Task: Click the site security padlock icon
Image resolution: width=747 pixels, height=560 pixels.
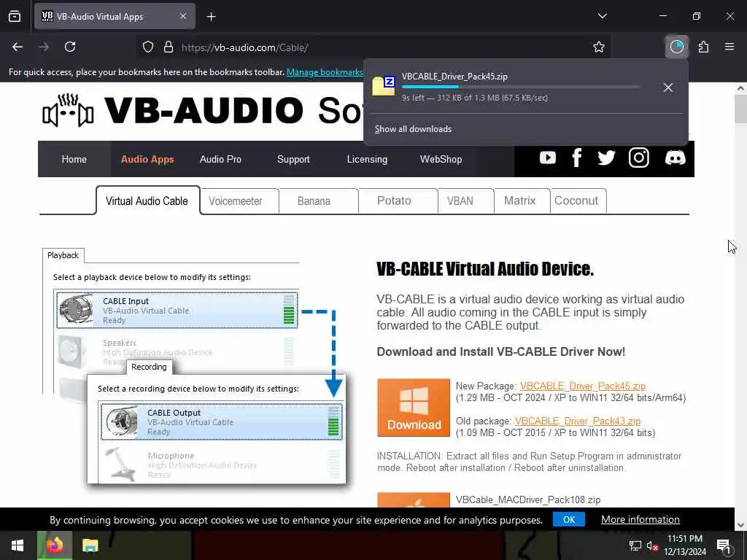Action: pyautogui.click(x=169, y=47)
